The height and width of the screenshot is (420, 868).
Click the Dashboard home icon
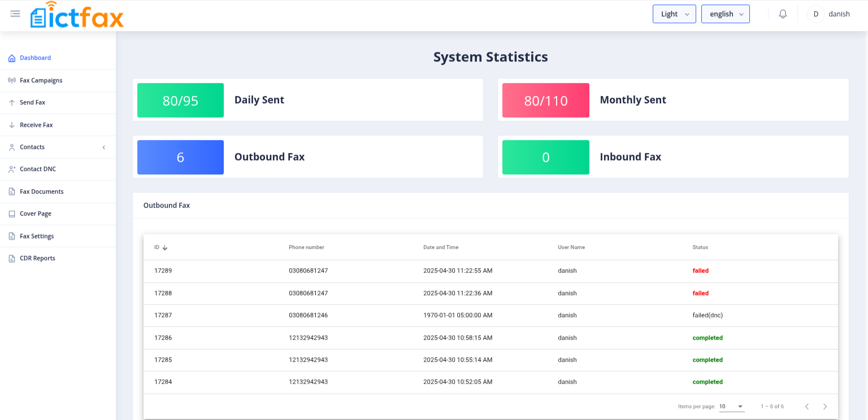12,58
